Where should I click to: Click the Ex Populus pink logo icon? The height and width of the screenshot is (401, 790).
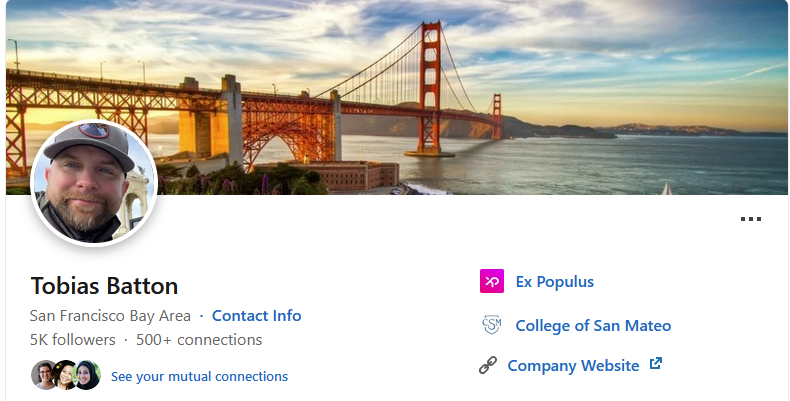pos(491,282)
